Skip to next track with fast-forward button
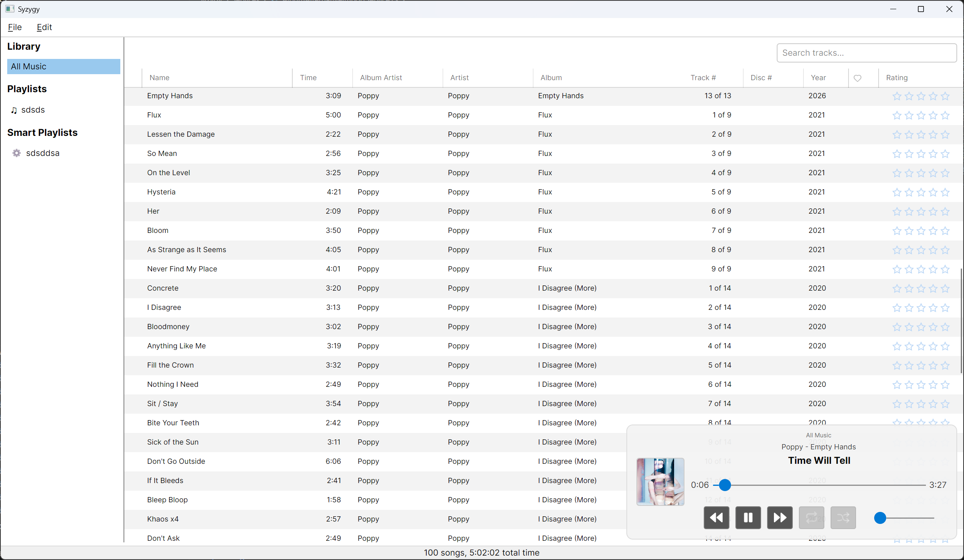This screenshot has width=964, height=560. click(x=780, y=518)
